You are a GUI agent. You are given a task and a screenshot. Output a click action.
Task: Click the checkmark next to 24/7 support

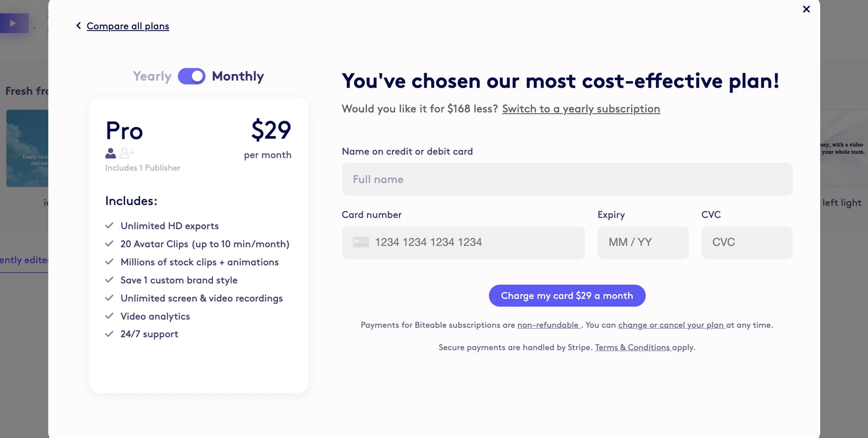110,334
